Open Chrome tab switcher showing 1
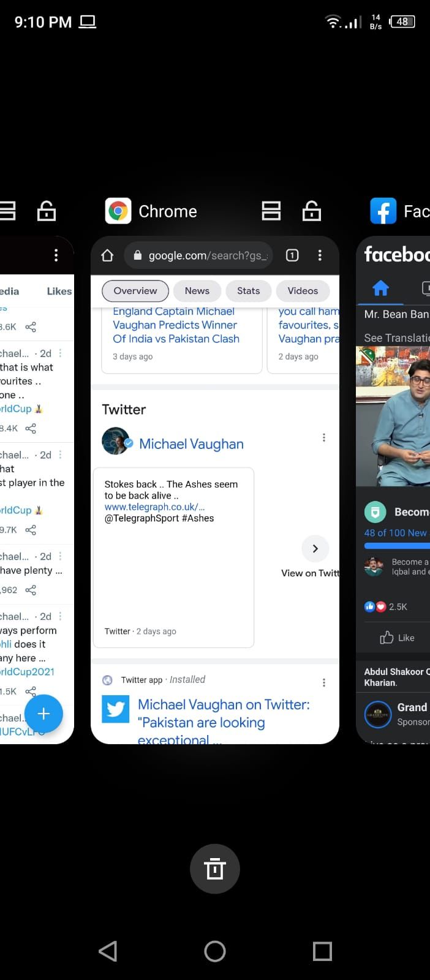Viewport: 430px width, 980px height. click(292, 255)
